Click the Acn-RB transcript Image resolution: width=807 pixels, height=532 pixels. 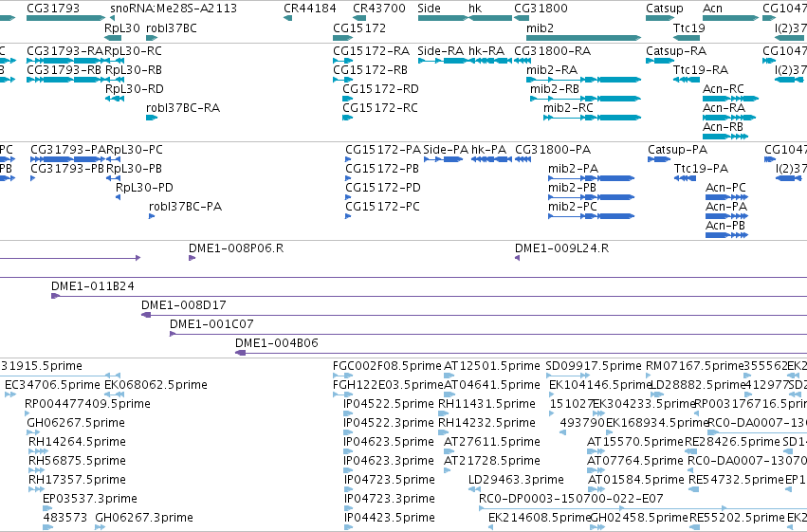[725, 137]
